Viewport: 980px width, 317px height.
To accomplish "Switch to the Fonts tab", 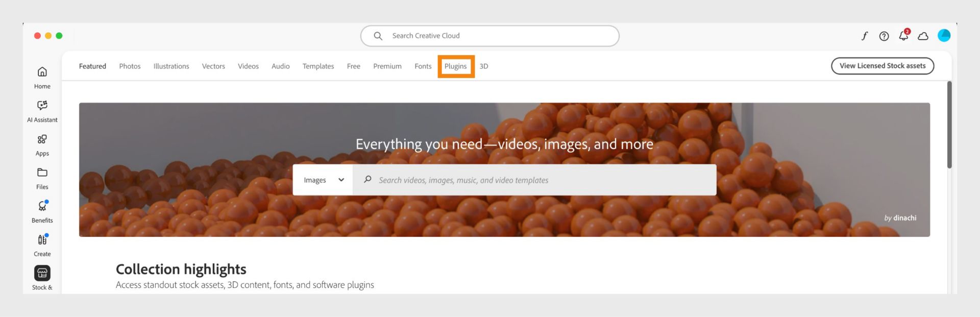I will pos(423,66).
